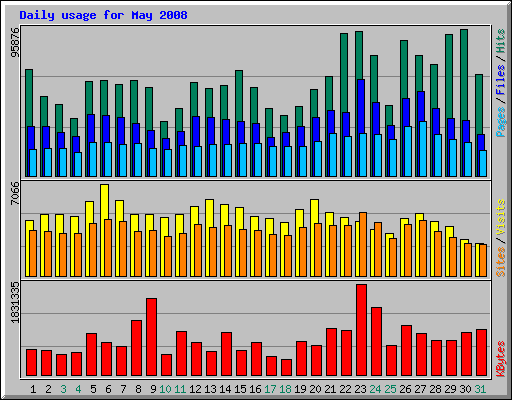Screen dimensions: 512x400
Task: Click the 'Sites' legend label
Action: [501, 262]
